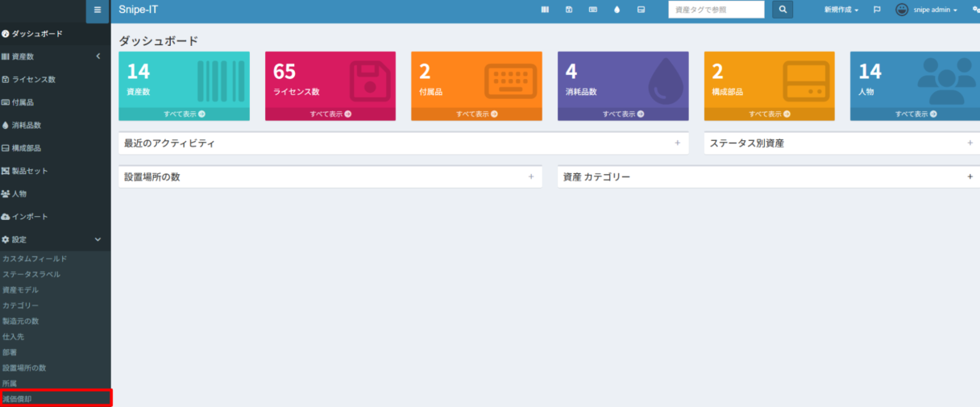Expand the 資産 カテゴリー panel
The image size is (980, 407).
coord(970,177)
